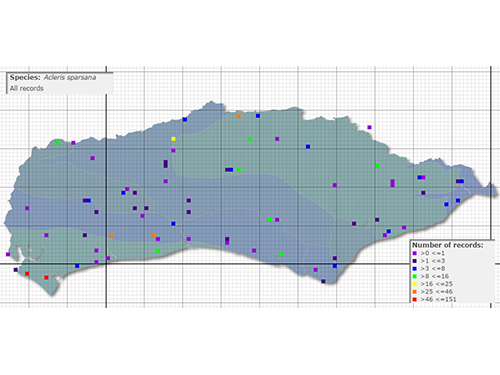The height and width of the screenshot is (375, 500).
Task: Click the 'Acleris sparsana' species name
Action: [70, 77]
